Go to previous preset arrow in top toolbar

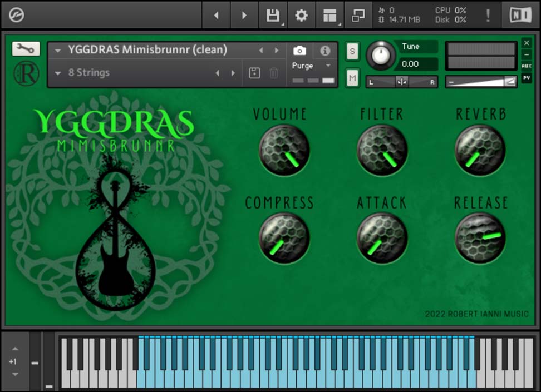pyautogui.click(x=217, y=15)
